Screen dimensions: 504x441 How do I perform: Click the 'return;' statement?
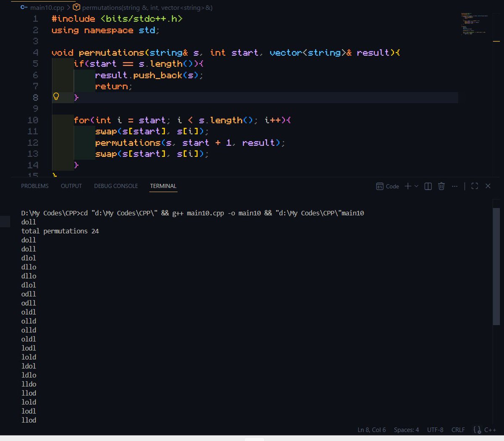113,86
